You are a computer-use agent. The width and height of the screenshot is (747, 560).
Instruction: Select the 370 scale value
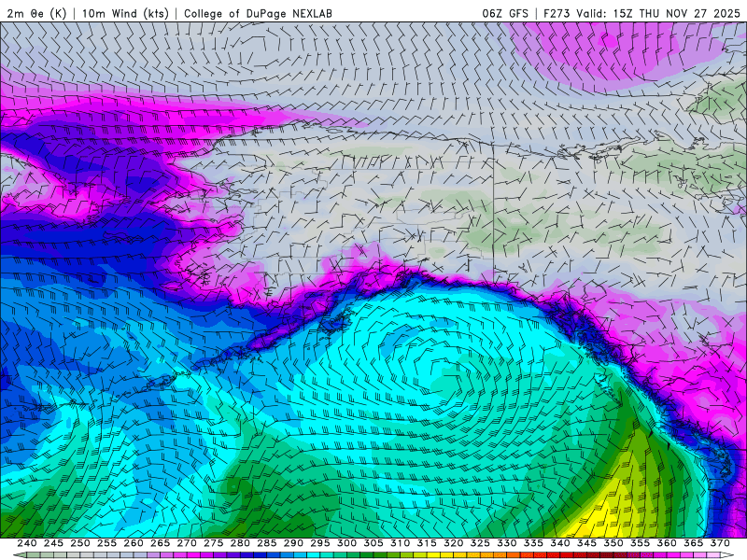pyautogui.click(x=720, y=543)
